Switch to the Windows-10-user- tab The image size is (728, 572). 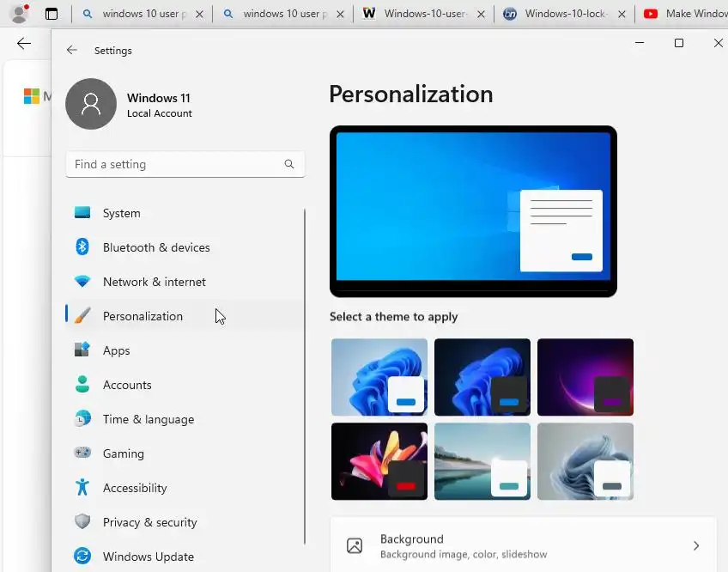(x=423, y=14)
